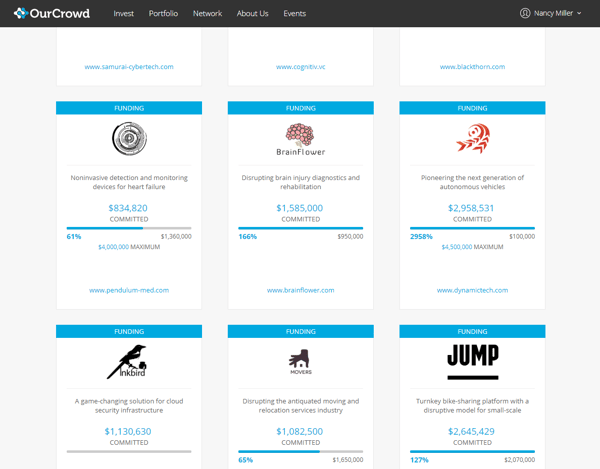Open the Portfolio menu
The height and width of the screenshot is (469, 600).
click(x=163, y=13)
